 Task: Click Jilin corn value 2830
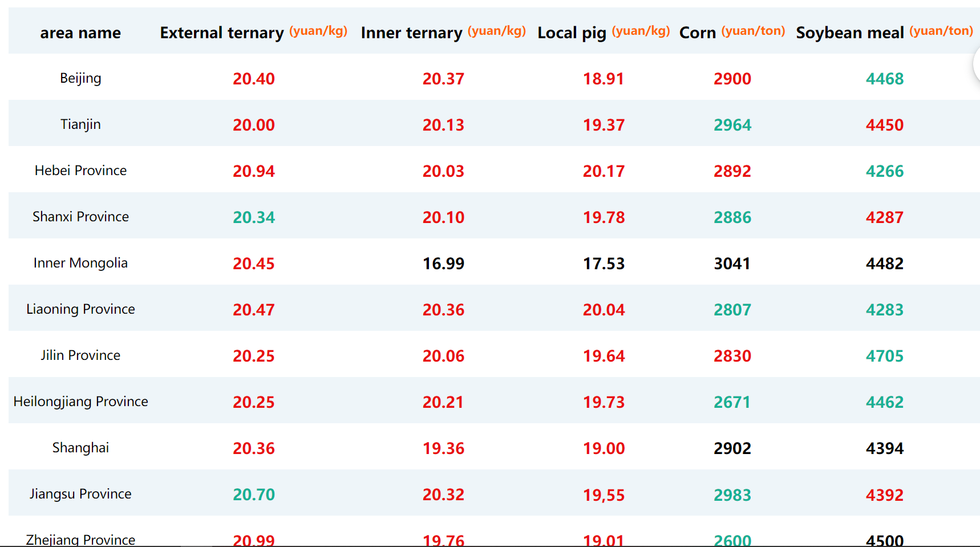(732, 356)
